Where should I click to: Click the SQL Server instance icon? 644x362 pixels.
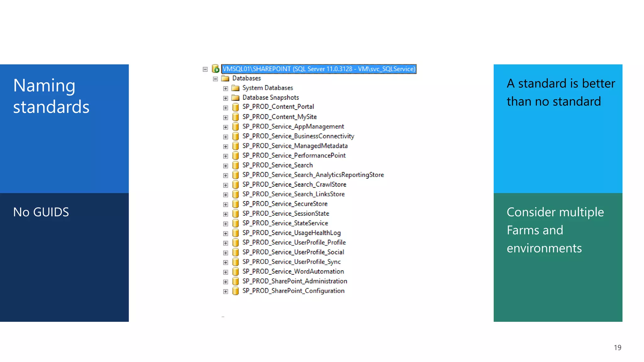[x=215, y=69]
